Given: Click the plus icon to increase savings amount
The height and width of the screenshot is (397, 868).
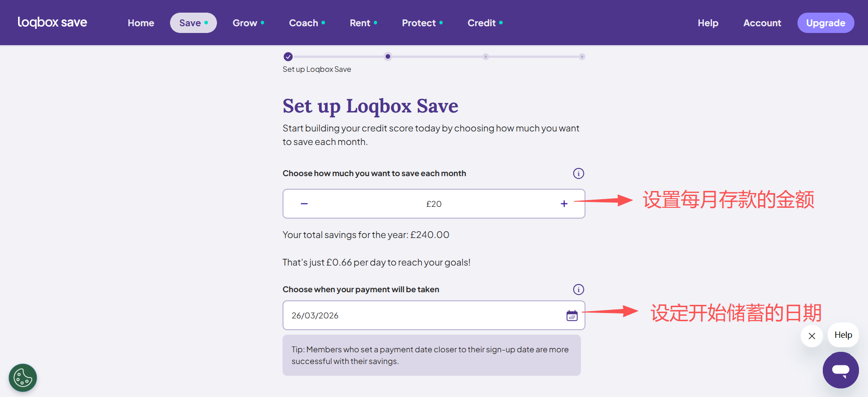Looking at the screenshot, I should pos(564,204).
